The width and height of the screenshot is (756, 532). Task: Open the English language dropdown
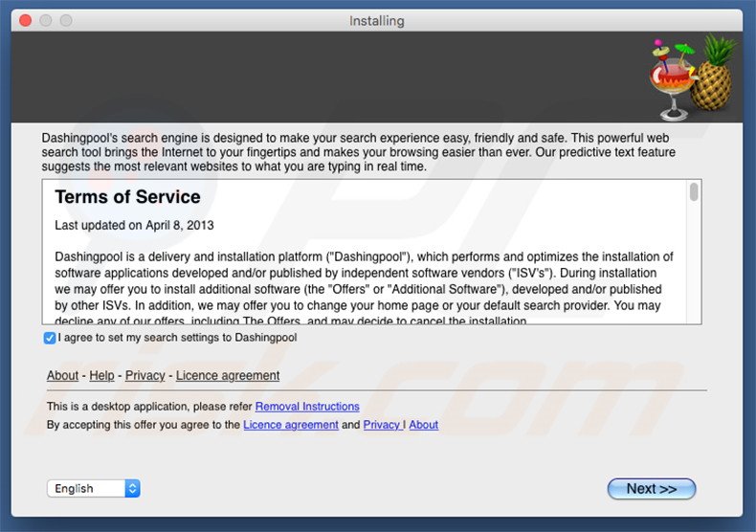coord(94,488)
